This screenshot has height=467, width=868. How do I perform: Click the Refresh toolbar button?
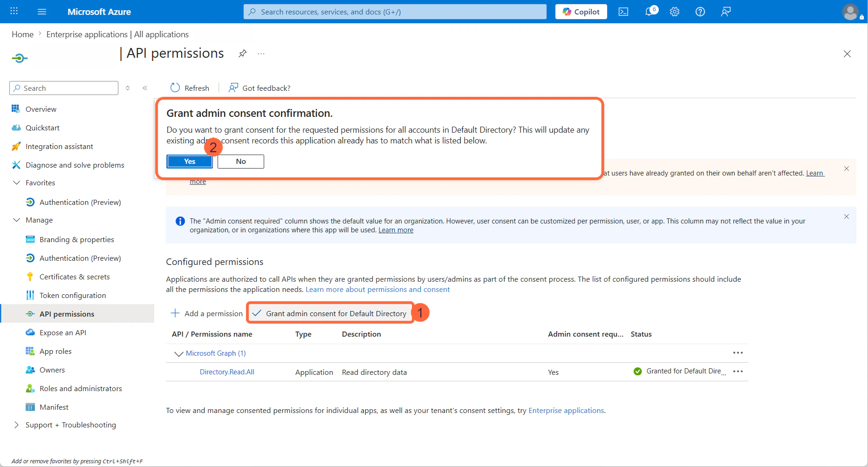pos(190,88)
